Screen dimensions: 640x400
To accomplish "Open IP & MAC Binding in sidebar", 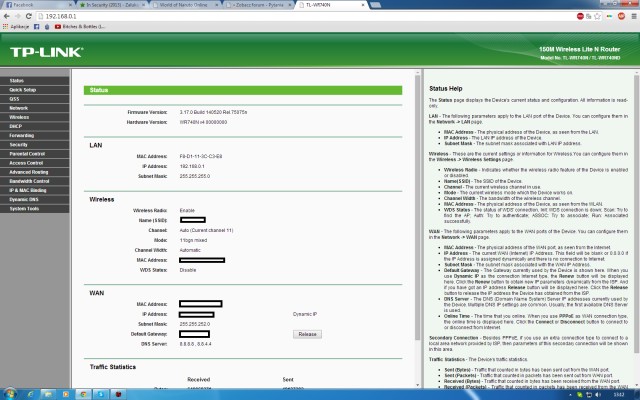I will point(35,190).
